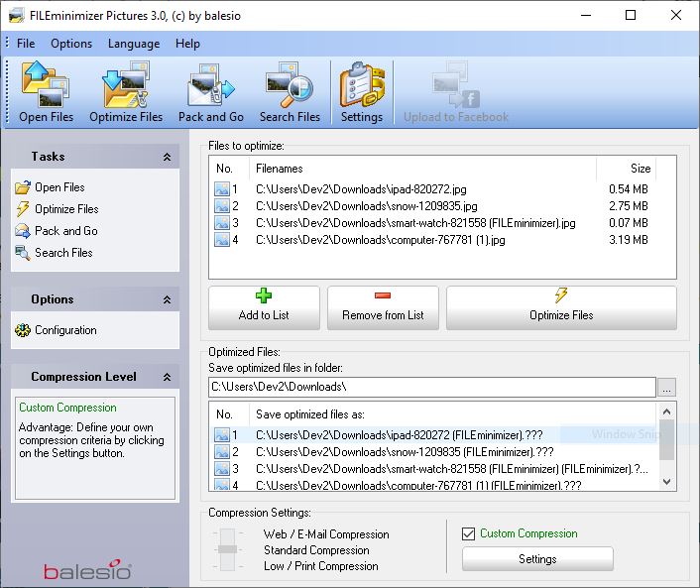Click the Low / Print Compression label
The width and height of the screenshot is (700, 588).
321,566
